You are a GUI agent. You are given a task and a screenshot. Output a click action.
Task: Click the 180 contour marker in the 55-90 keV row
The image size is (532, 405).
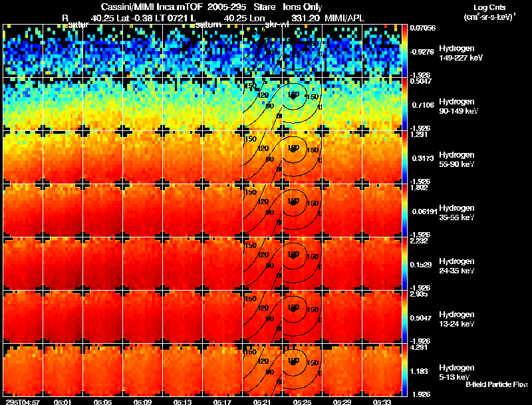(x=293, y=148)
